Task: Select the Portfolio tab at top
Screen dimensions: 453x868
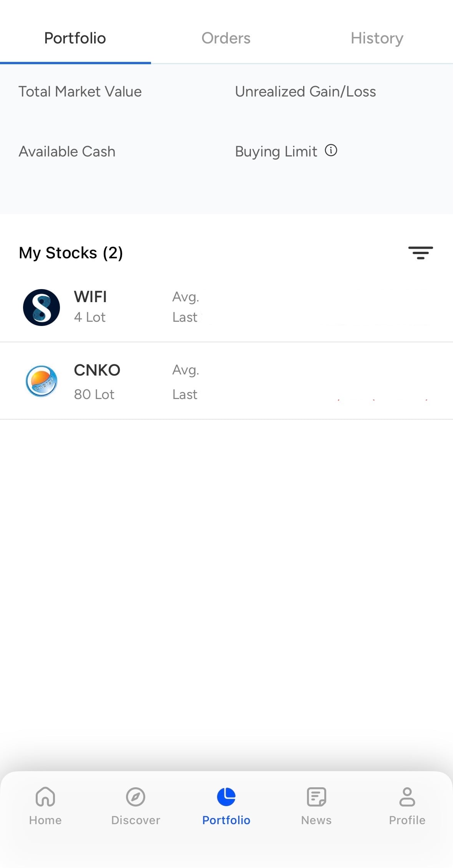Action: (x=75, y=38)
